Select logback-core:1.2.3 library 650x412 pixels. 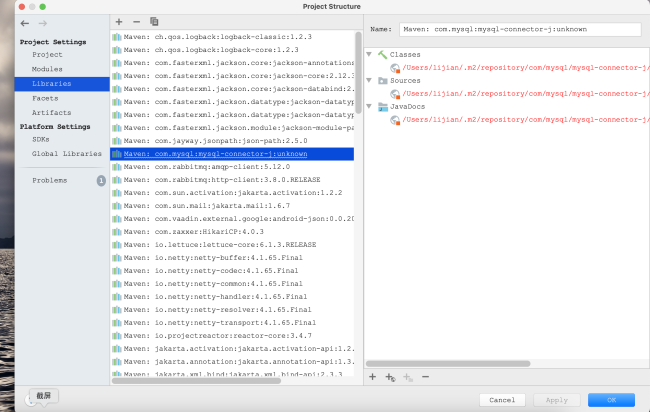(x=232, y=50)
